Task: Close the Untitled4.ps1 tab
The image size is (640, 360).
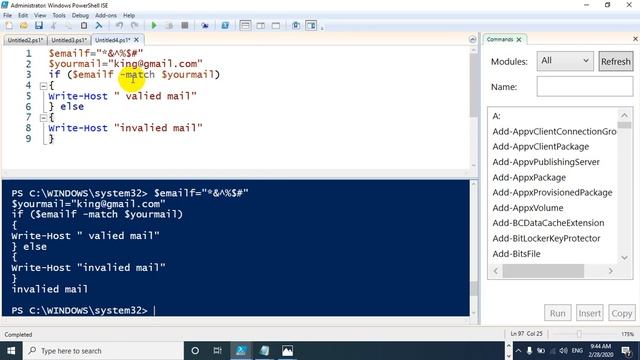Action: click(136, 40)
